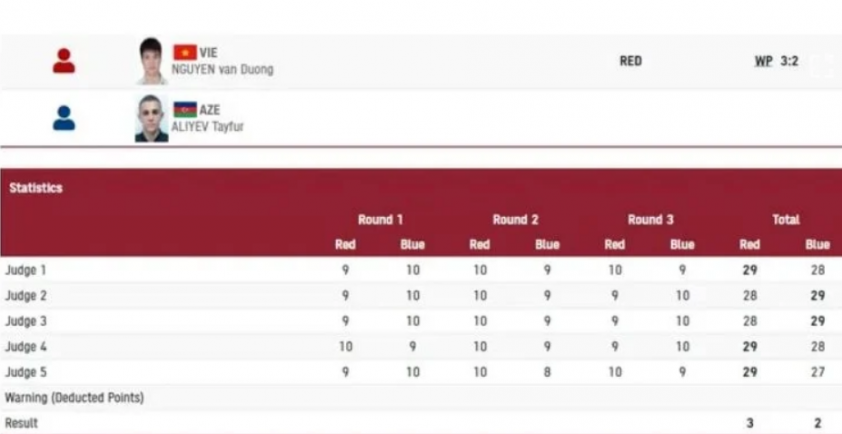This screenshot has height=434, width=842.
Task: Click the RED winner label
Action: point(631,61)
